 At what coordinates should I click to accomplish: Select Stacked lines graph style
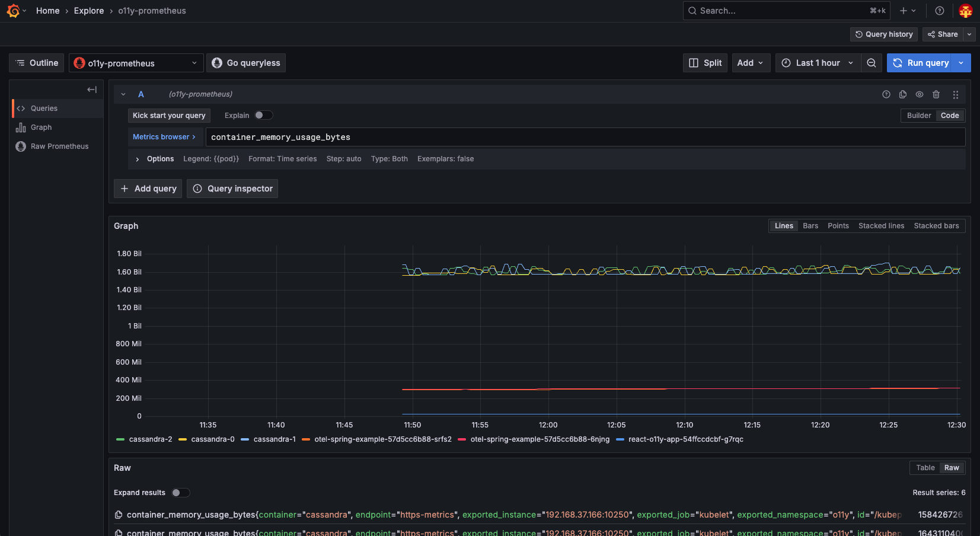(x=881, y=226)
